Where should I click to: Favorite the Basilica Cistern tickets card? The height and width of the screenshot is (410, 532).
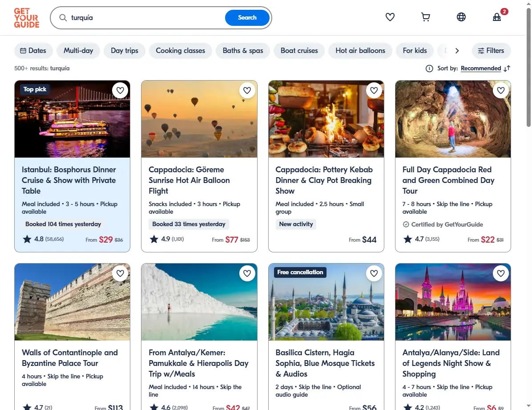[x=374, y=273]
